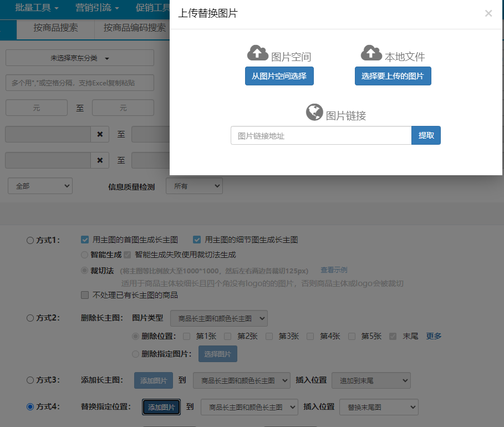Select the 方式1 radio button
This screenshot has height=427, width=504.
click(x=30, y=240)
